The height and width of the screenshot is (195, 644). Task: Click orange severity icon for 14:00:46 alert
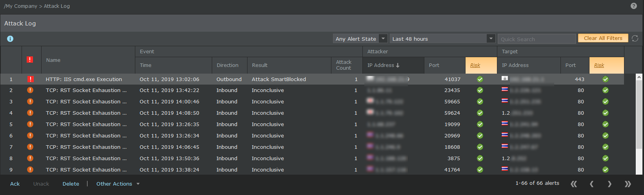[x=30, y=101]
